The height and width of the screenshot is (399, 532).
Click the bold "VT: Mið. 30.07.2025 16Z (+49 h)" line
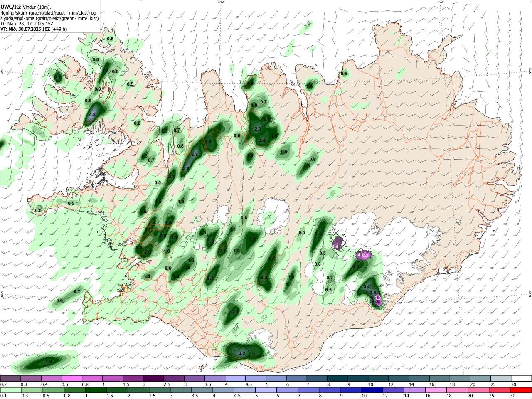click(34, 29)
